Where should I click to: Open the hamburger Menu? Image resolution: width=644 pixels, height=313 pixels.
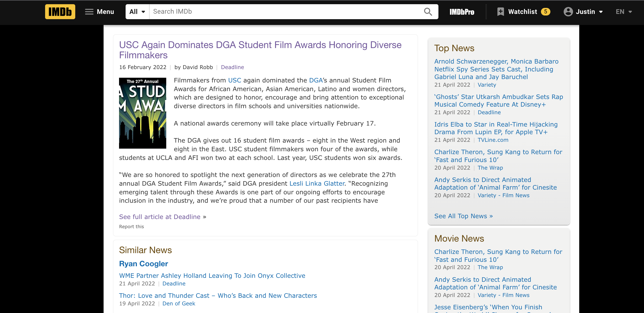pyautogui.click(x=99, y=12)
